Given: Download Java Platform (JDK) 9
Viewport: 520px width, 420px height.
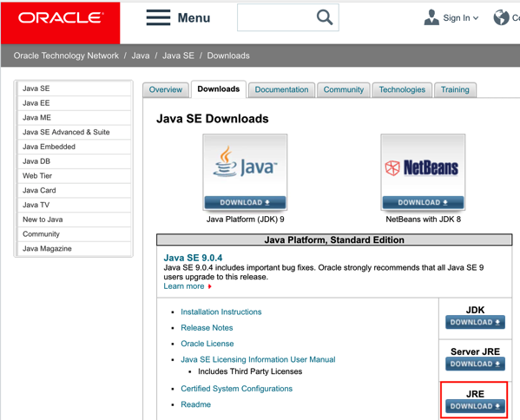Looking at the screenshot, I should (x=245, y=202).
